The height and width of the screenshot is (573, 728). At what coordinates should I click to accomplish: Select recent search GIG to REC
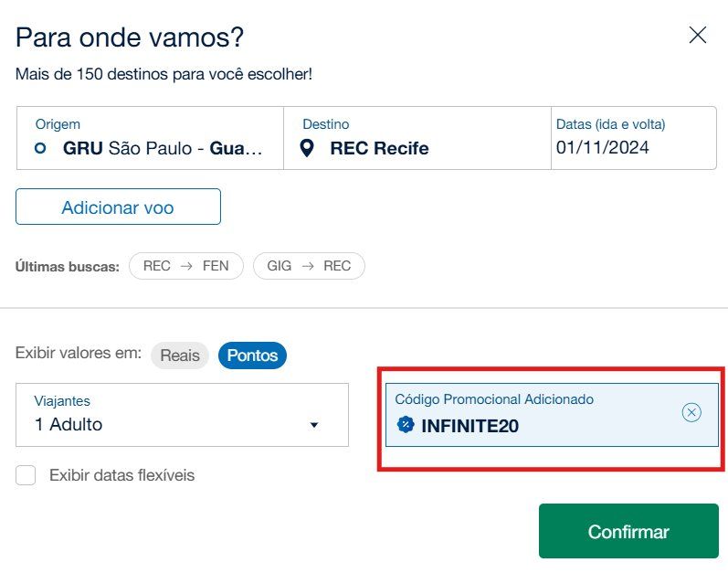click(x=309, y=266)
